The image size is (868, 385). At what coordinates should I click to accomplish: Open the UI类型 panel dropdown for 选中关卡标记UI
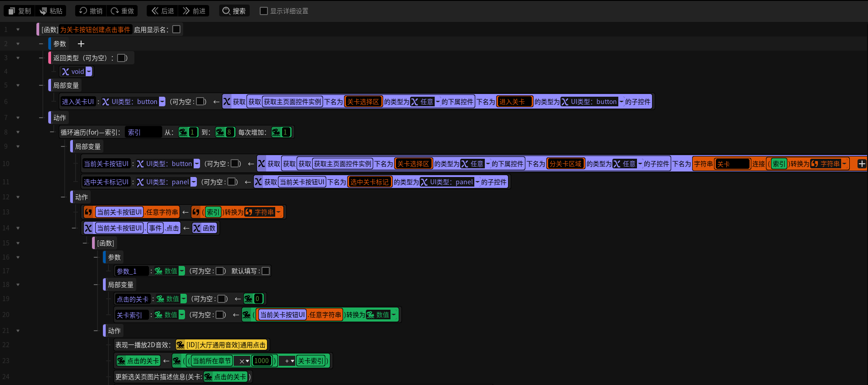(x=194, y=182)
